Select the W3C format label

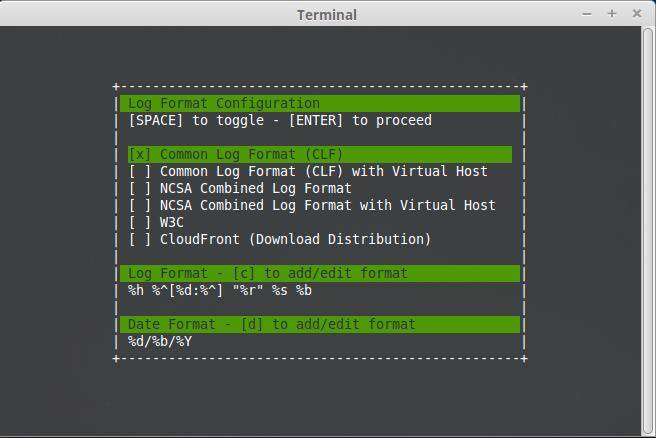(172, 223)
